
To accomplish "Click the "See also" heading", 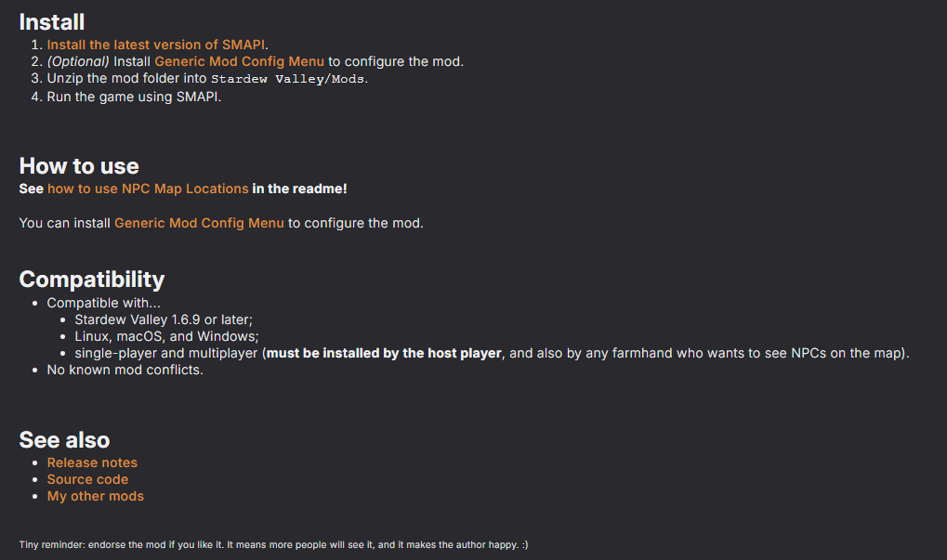I will [x=65, y=440].
